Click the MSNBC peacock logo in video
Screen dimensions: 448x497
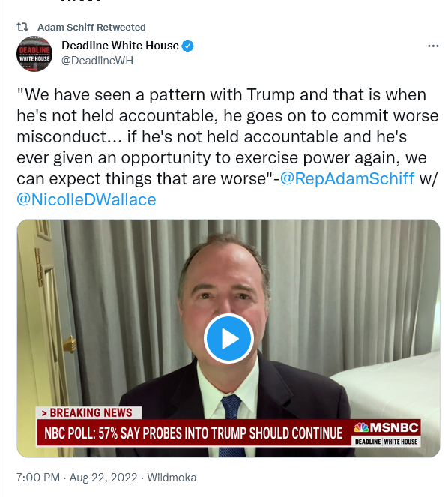click(362, 427)
